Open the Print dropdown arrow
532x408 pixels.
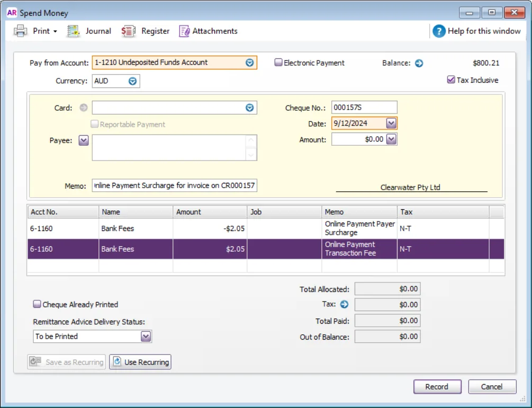tap(55, 31)
